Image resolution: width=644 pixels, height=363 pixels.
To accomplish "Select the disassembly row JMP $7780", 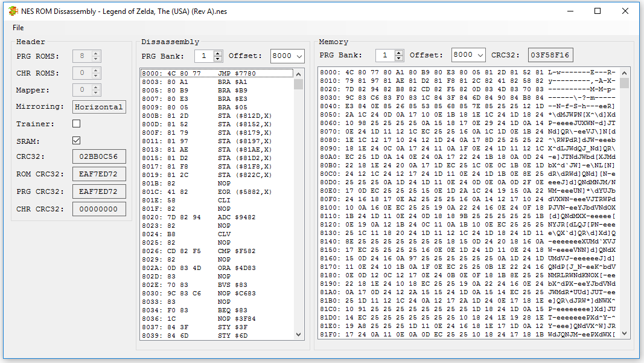I will tap(217, 74).
